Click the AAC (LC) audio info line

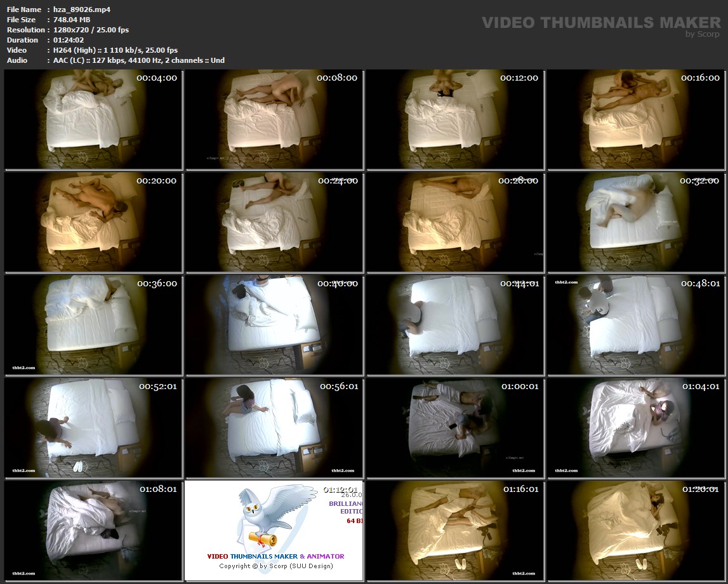[139, 60]
